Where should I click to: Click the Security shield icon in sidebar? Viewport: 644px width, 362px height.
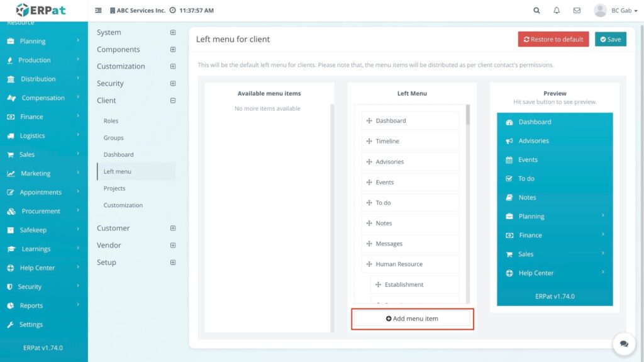(x=10, y=286)
